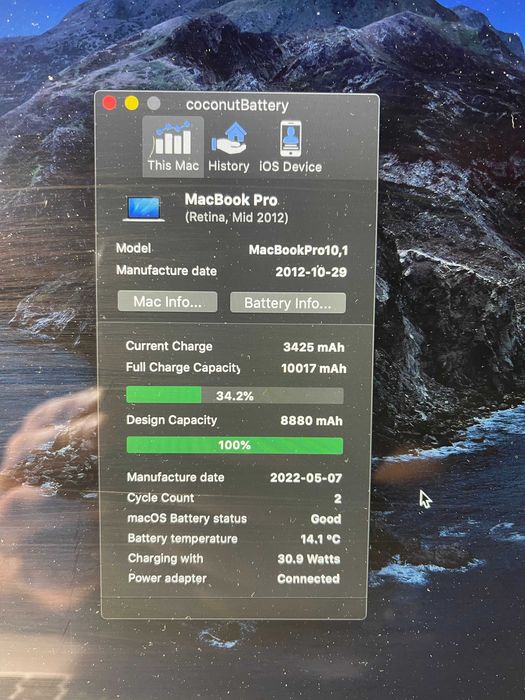Select the 2012-10-29 manufacture date
The height and width of the screenshot is (700, 525).
(311, 272)
